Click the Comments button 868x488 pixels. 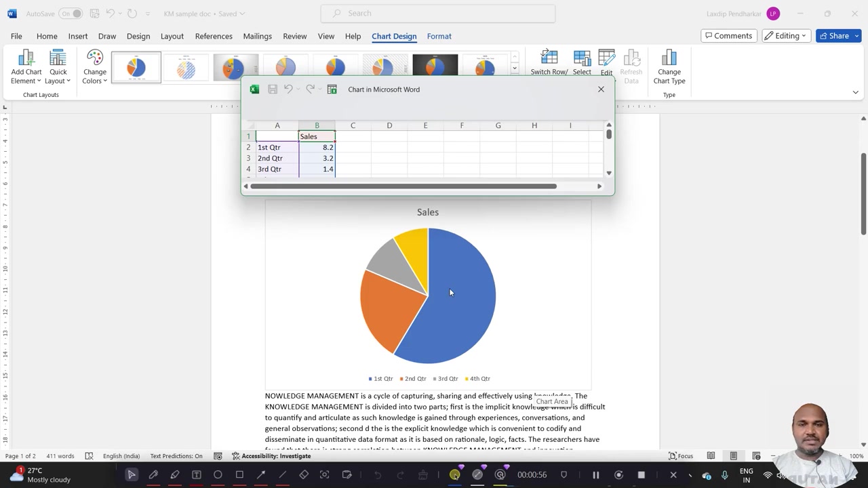click(728, 35)
